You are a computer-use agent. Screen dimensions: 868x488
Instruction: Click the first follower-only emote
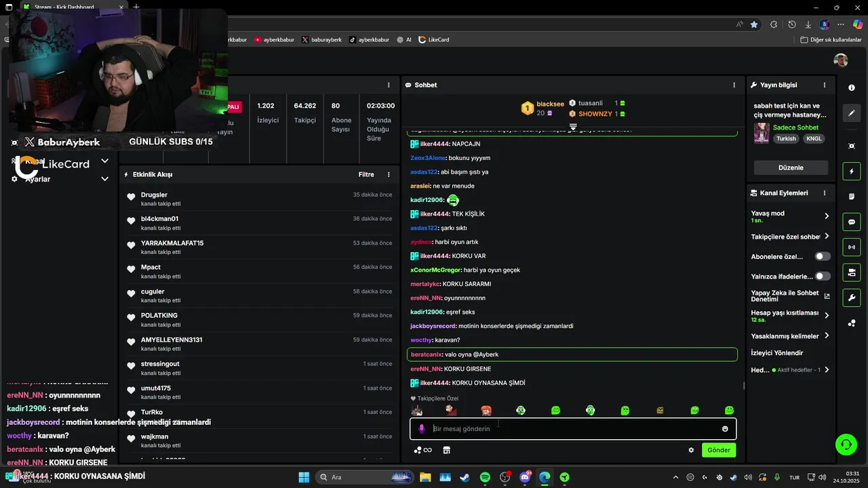pyautogui.click(x=416, y=410)
